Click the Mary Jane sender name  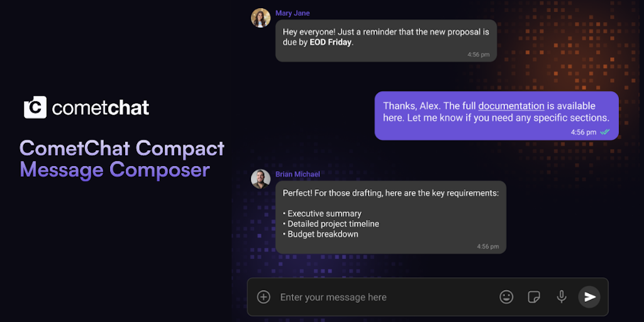[292, 13]
